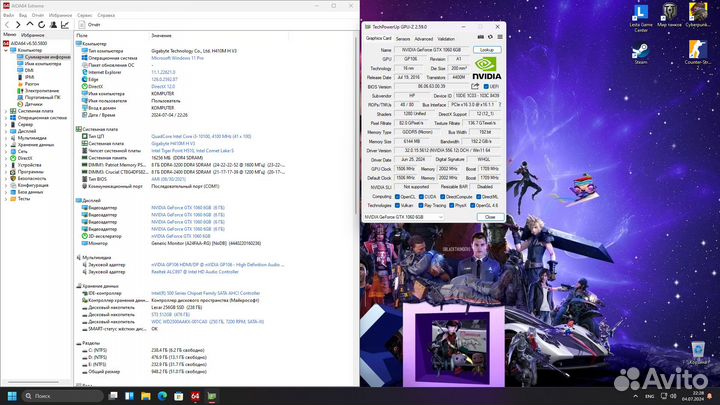The image size is (720, 405).
Task: Expand the Операционная система tree node
Action: [x=6, y=118]
